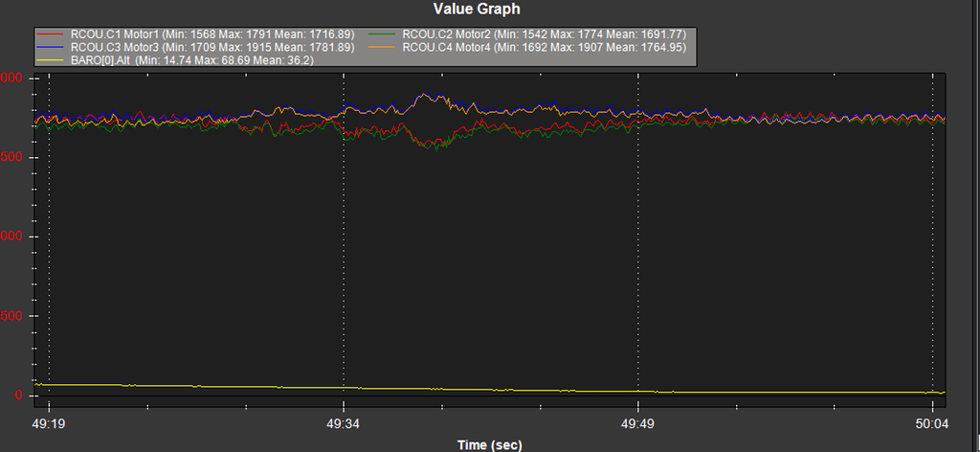This screenshot has height=452, width=980.
Task: Click the RCOU.C1 Motor1 legend entry
Action: (x=209, y=34)
